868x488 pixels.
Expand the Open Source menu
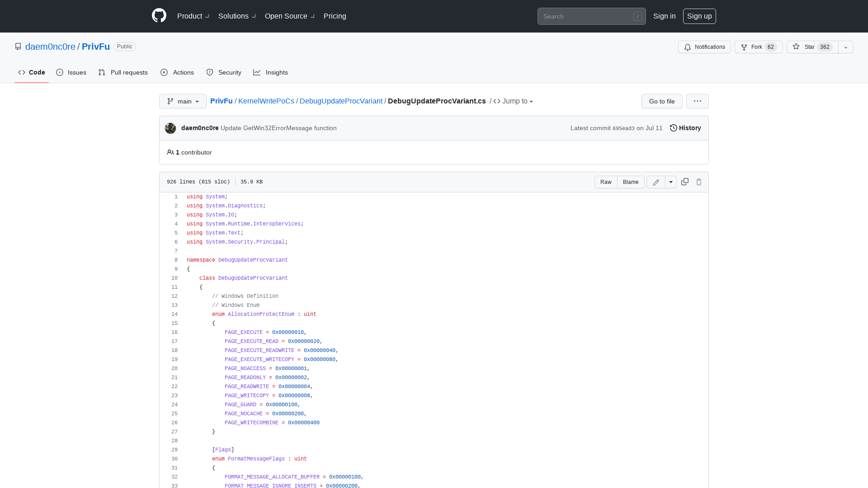290,16
